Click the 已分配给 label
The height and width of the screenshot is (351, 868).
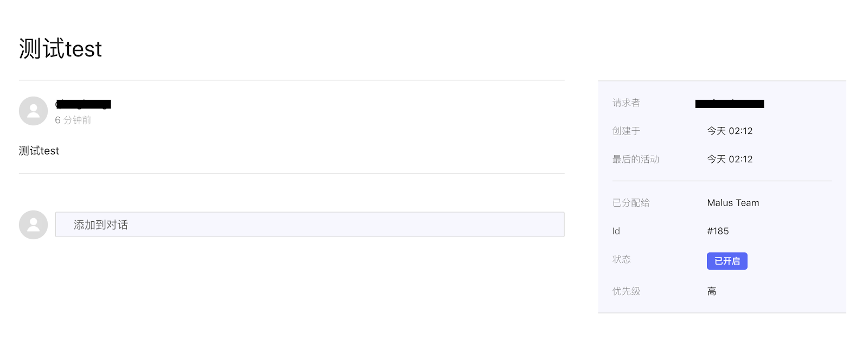click(x=630, y=203)
